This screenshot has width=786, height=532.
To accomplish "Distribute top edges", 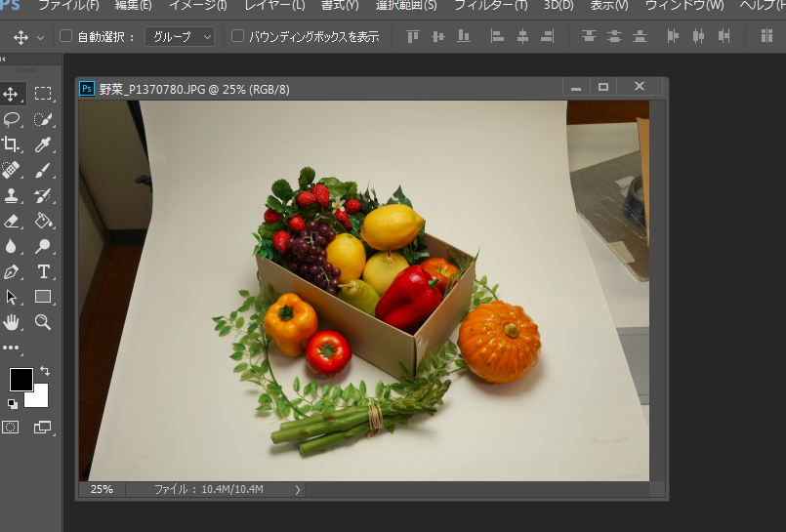I will (589, 36).
